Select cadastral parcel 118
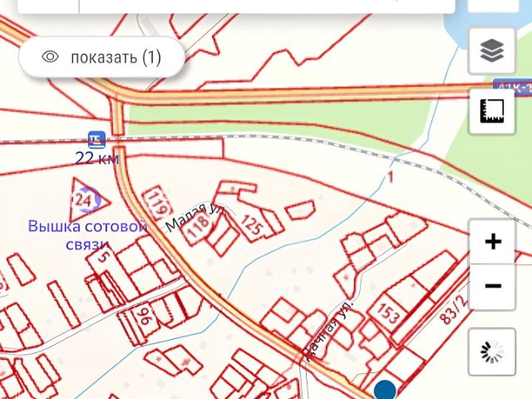 (x=197, y=225)
